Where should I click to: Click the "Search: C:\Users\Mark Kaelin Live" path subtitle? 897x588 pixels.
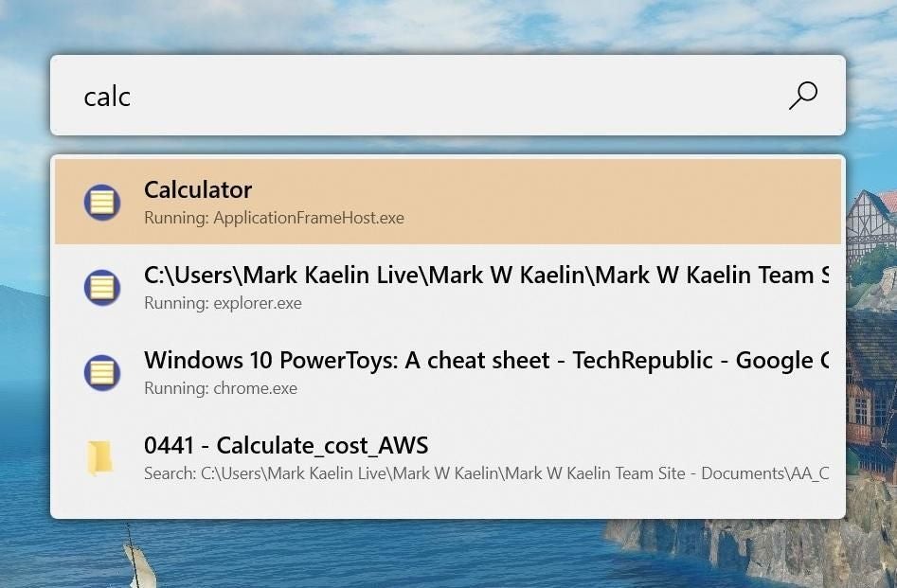[486, 473]
